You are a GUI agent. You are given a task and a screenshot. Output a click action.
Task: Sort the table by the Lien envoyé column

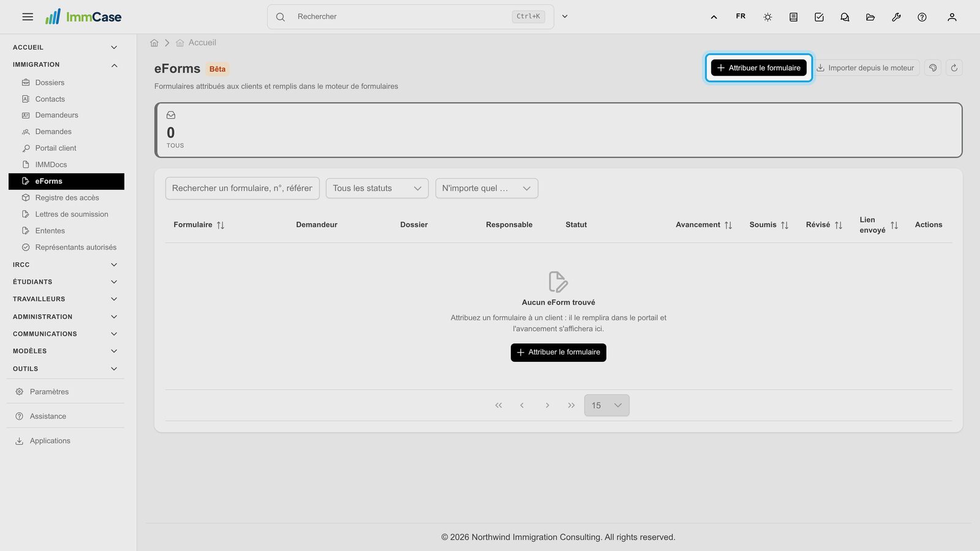click(894, 225)
